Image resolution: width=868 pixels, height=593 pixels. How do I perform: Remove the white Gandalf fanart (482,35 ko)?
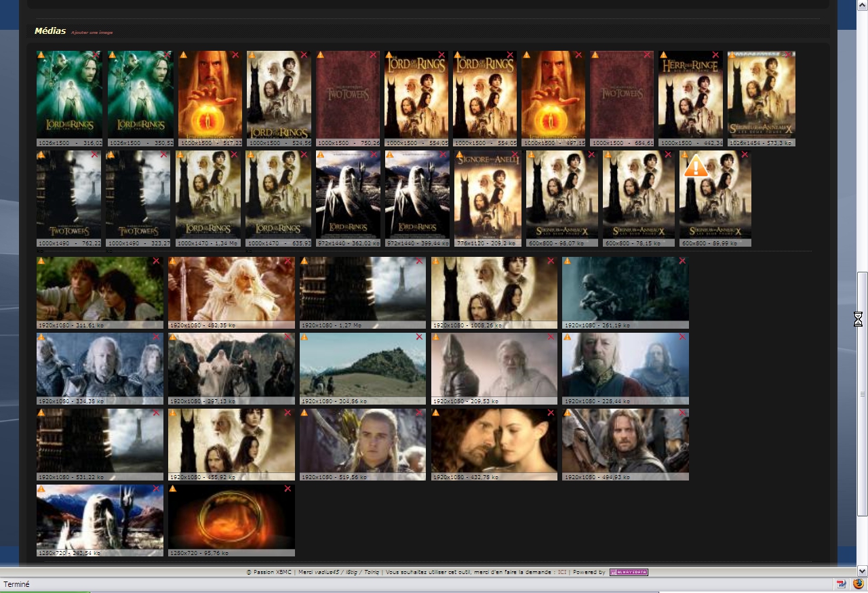[x=288, y=261]
